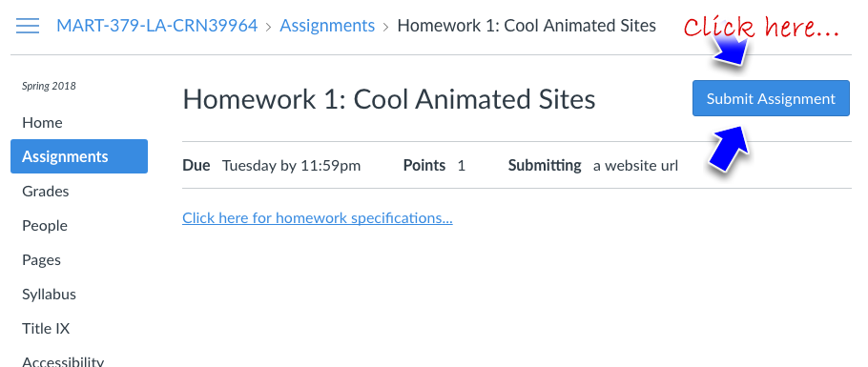Click the Submit Assignment button
868x367 pixels.
pyautogui.click(x=771, y=98)
